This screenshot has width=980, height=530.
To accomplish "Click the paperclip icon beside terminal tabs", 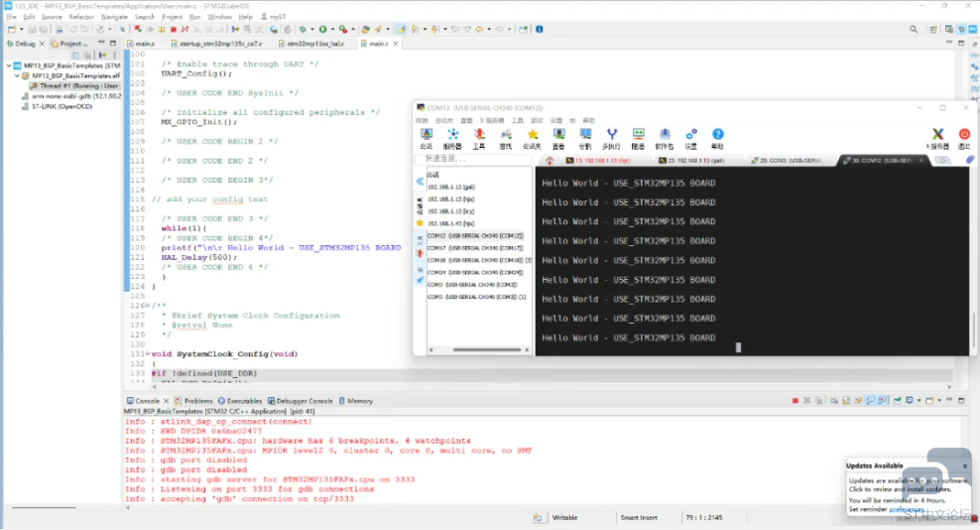I will click(x=970, y=160).
